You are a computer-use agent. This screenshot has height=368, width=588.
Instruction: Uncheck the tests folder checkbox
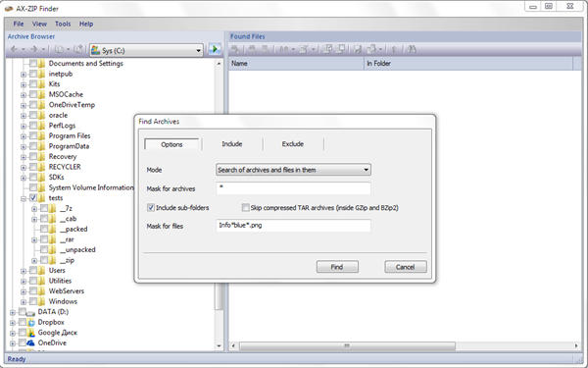coord(33,197)
